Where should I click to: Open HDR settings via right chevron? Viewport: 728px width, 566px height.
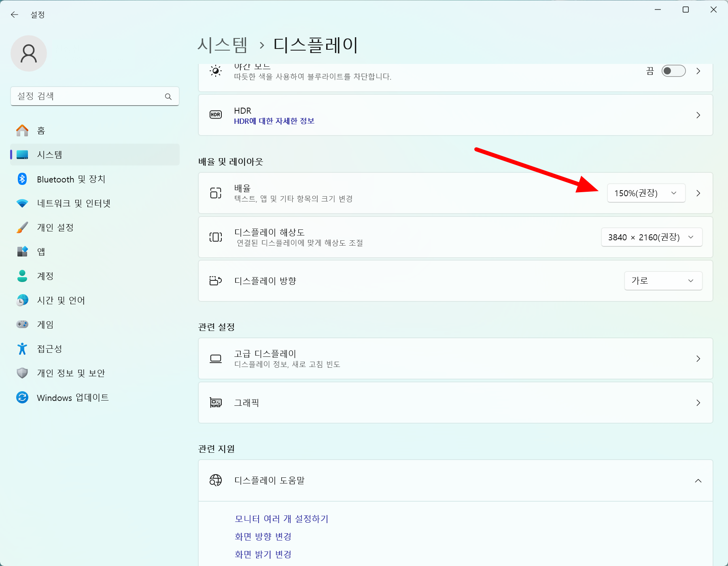(x=698, y=115)
